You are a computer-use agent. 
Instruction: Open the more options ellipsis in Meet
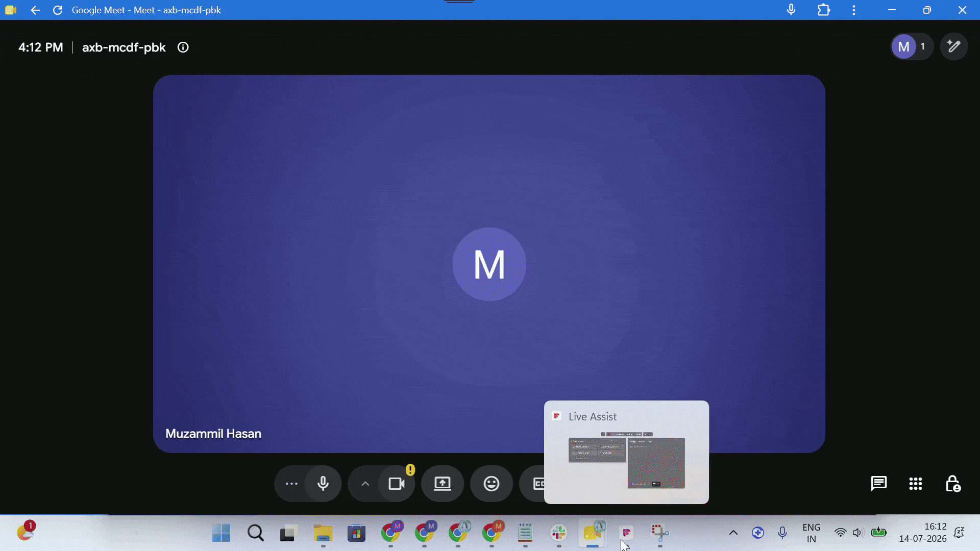291,484
